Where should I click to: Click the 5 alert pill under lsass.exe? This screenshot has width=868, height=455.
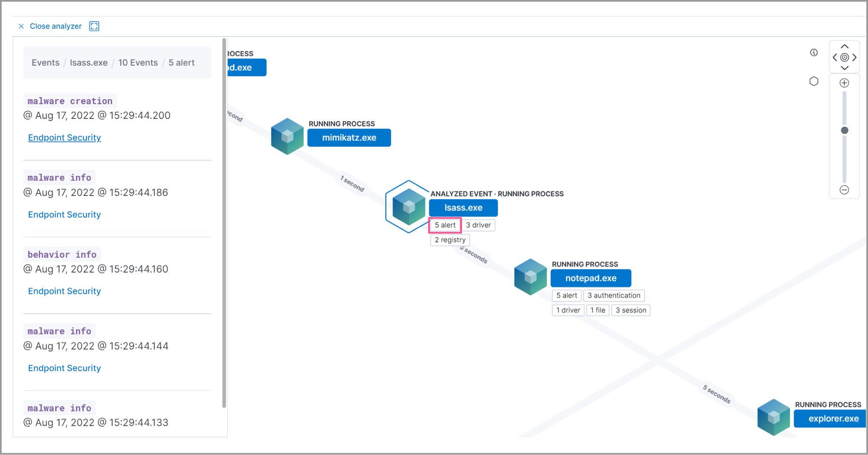coord(445,225)
